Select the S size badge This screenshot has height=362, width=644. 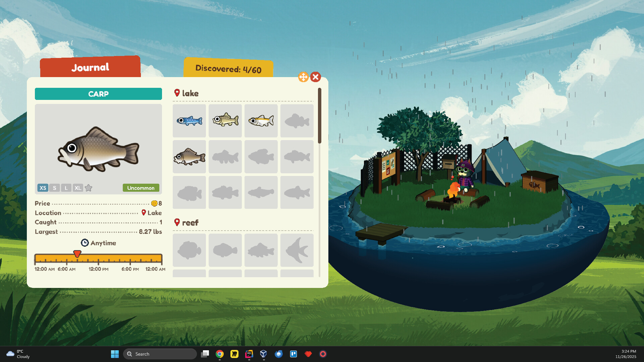click(54, 188)
